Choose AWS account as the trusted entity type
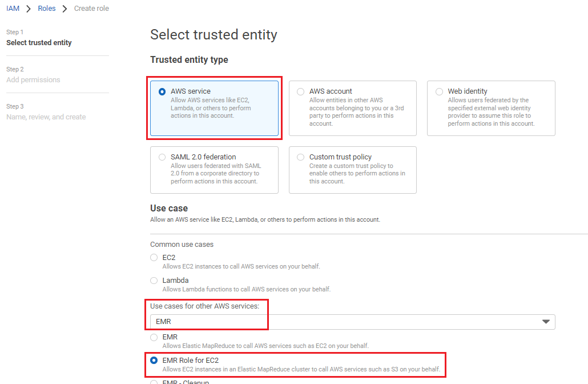The width and height of the screenshot is (588, 384). 300,91
